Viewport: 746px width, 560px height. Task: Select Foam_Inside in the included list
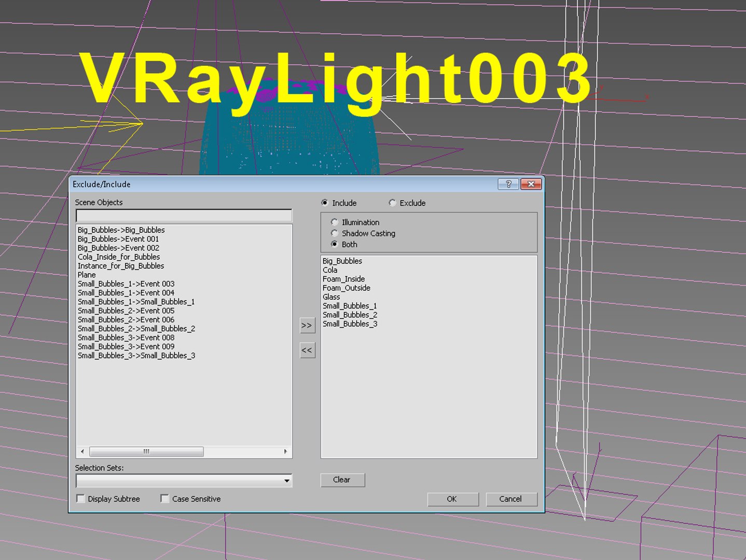coord(343,279)
